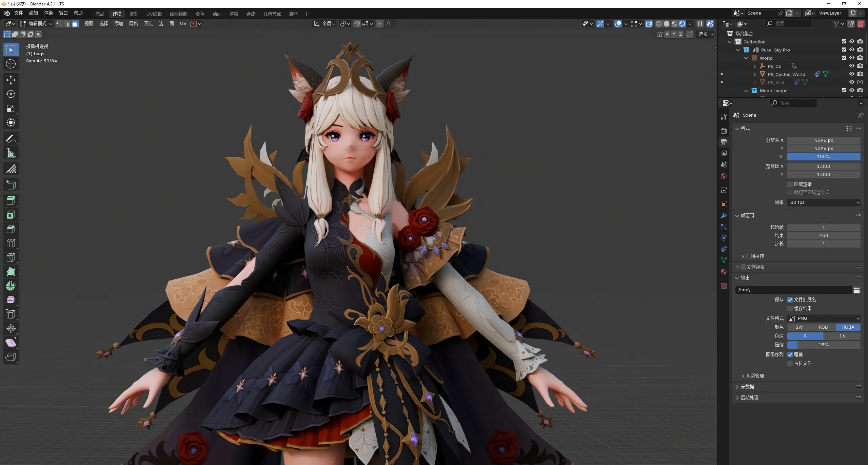Open the 编辑模式 mode dropdown
The width and height of the screenshot is (868, 465).
[x=36, y=24]
